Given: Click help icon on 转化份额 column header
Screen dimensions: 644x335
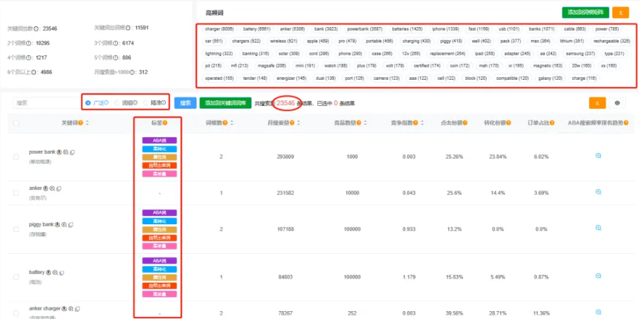Looking at the screenshot, I should pos(509,123).
